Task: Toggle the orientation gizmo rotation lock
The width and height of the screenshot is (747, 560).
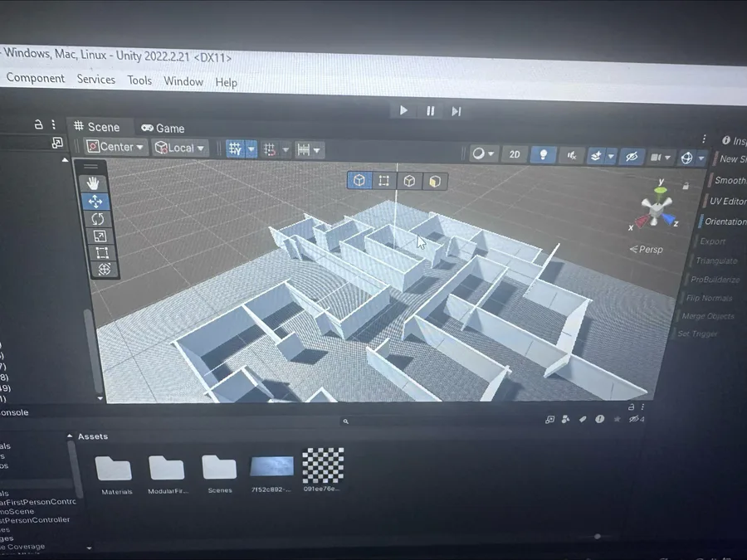Action: pos(686,186)
